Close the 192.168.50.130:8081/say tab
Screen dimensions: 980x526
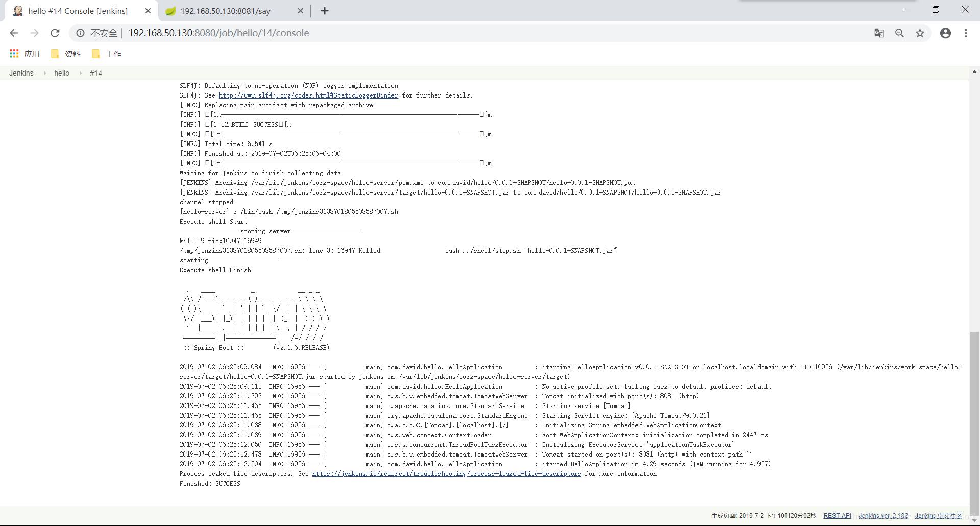coord(300,11)
